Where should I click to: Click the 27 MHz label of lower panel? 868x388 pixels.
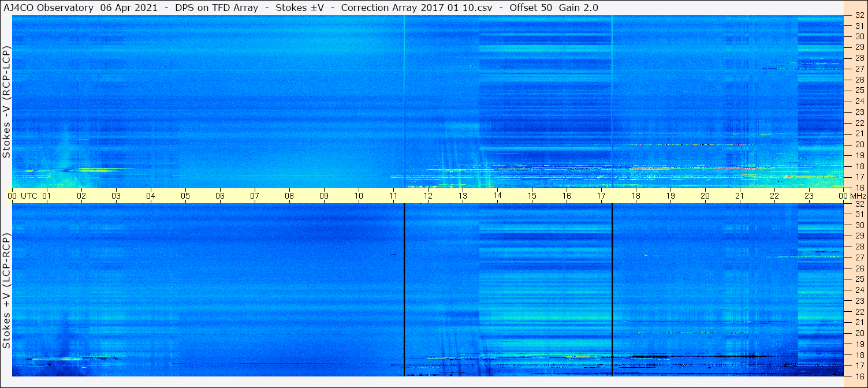[x=859, y=258]
